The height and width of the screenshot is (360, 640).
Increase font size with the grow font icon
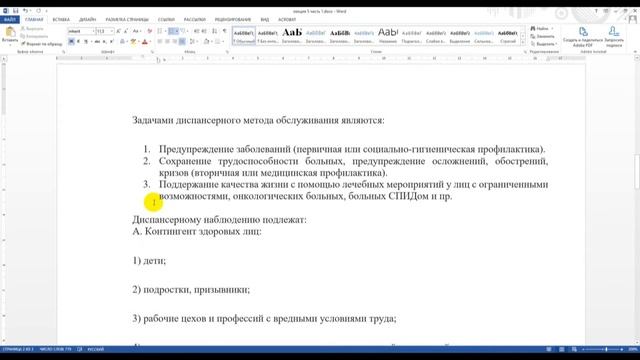[118, 31]
